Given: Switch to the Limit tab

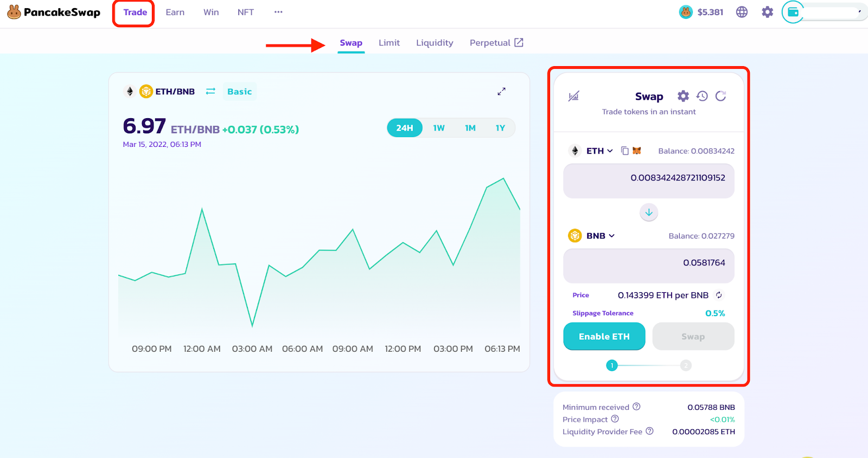Looking at the screenshot, I should pos(389,43).
